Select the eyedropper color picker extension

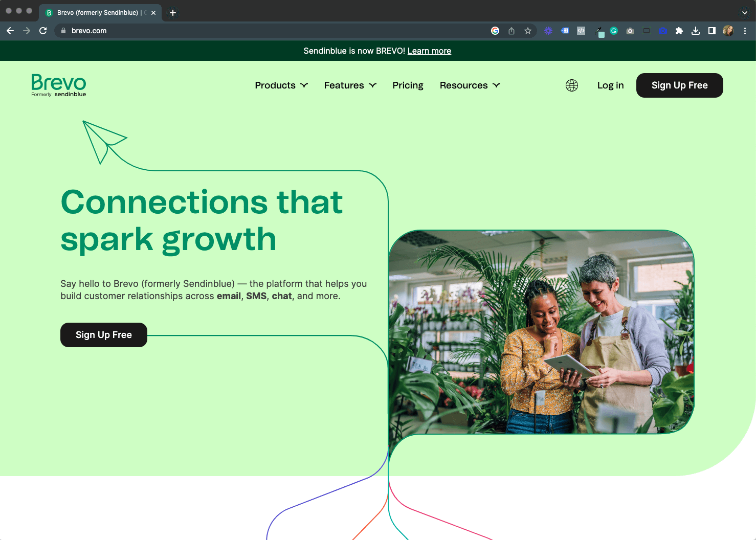point(599,31)
